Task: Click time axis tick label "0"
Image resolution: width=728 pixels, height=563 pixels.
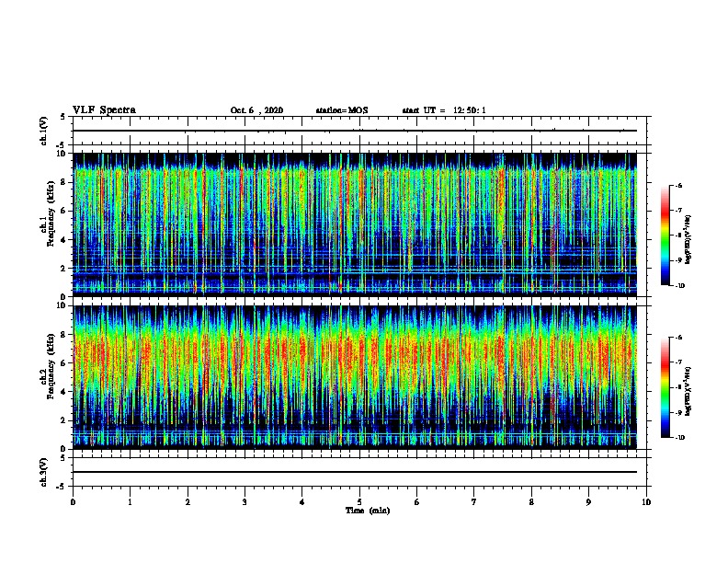Action: [x=73, y=502]
